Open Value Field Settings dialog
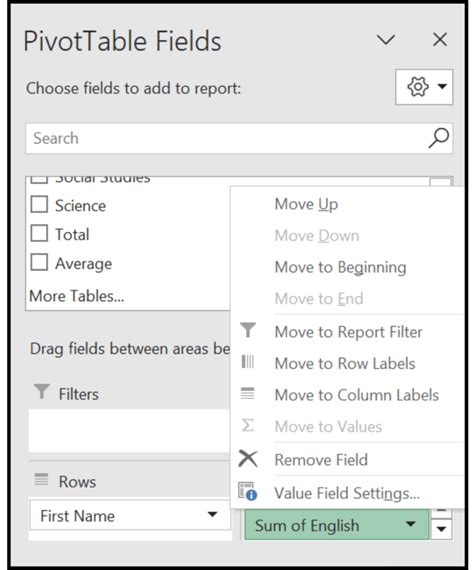This screenshot has height=570, width=474. [347, 493]
